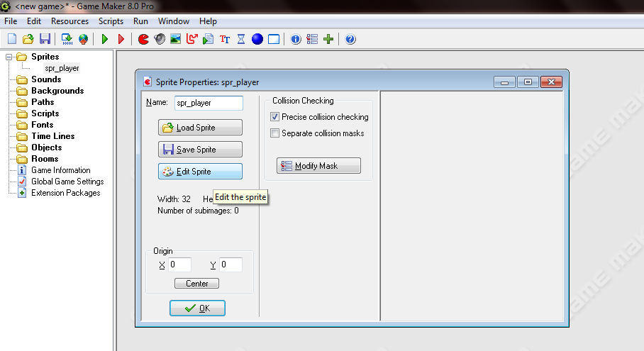644x351 pixels.
Task: Click the Modify Mask button
Action: pos(318,165)
